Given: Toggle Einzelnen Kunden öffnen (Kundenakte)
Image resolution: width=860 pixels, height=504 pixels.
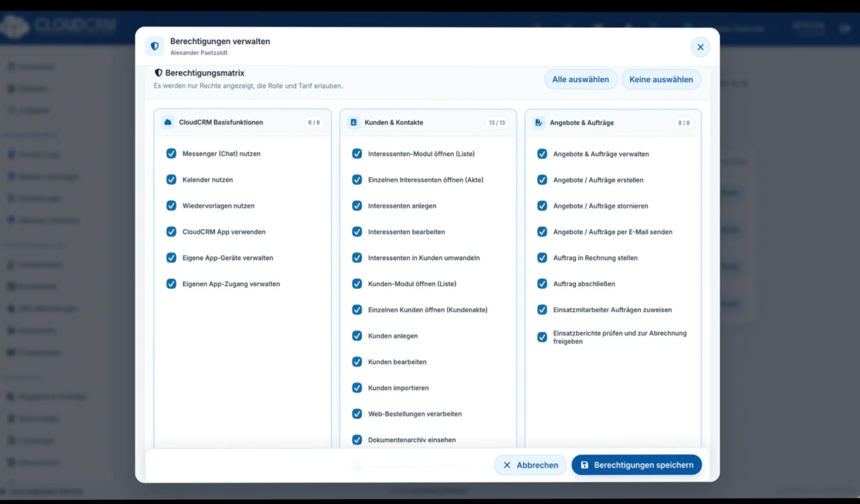Looking at the screenshot, I should pyautogui.click(x=357, y=310).
